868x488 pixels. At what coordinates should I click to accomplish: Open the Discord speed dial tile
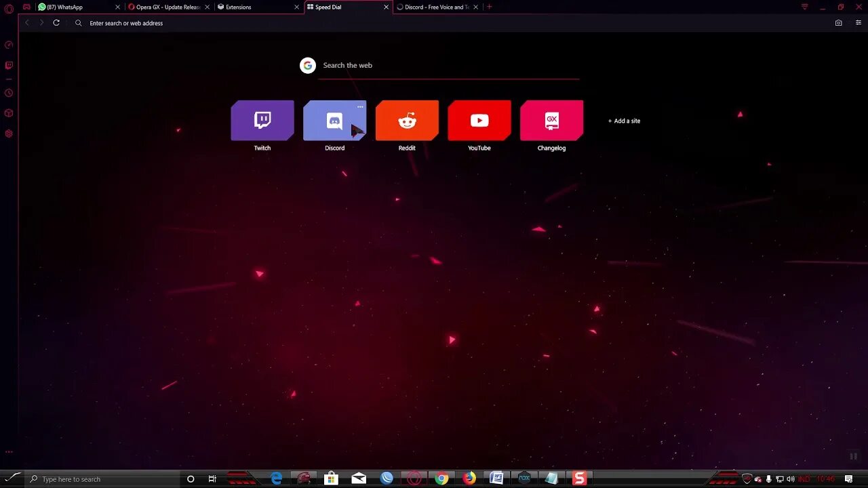334,121
